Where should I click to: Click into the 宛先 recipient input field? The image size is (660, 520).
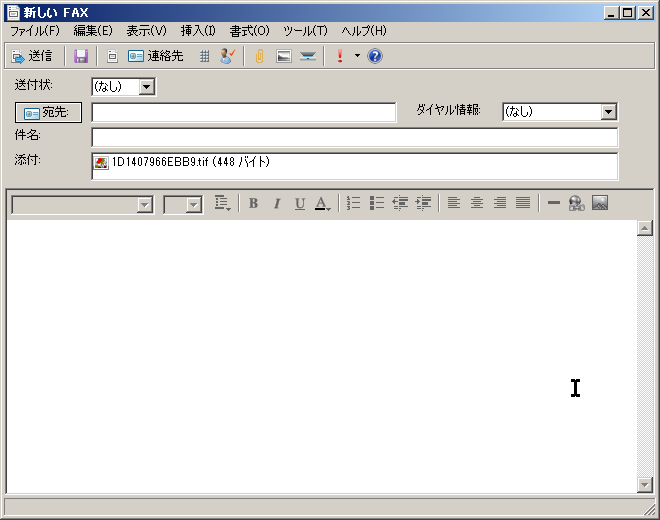click(x=244, y=112)
